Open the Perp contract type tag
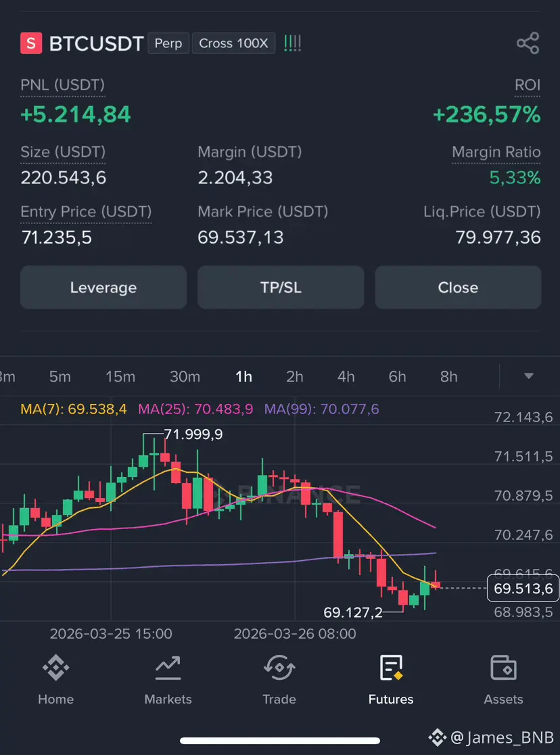The image size is (560, 755). [168, 44]
